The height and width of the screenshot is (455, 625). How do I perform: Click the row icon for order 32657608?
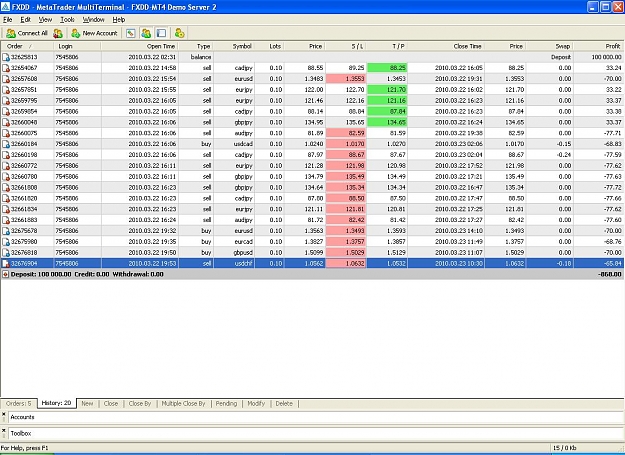pos(6,79)
